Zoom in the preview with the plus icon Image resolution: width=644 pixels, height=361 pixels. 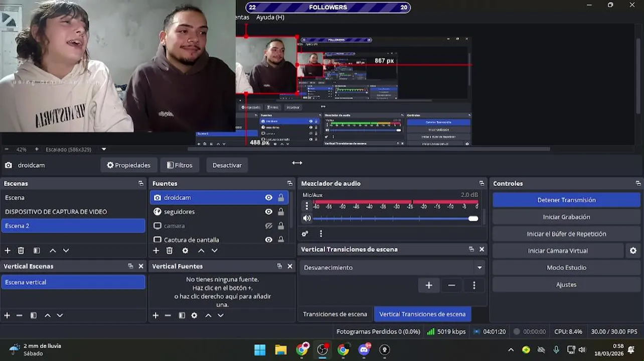(x=37, y=149)
